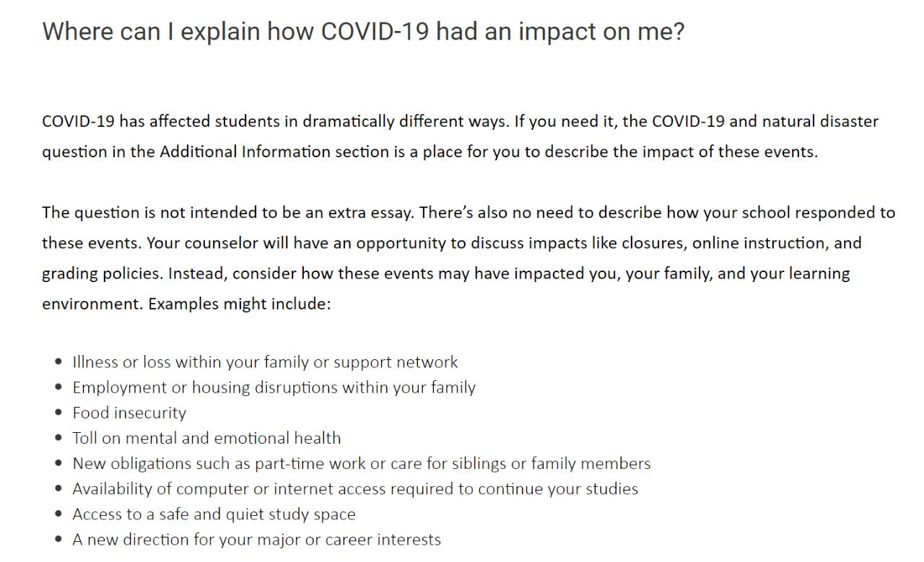Click the "New obligations such as part-time work" item
The image size is (924, 562).
click(361, 463)
